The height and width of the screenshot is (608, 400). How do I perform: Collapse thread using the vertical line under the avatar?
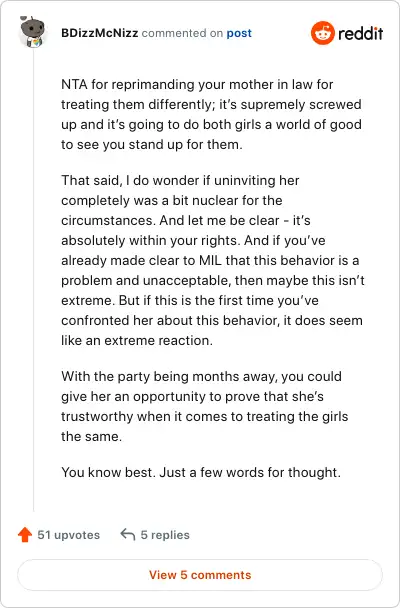[33, 279]
